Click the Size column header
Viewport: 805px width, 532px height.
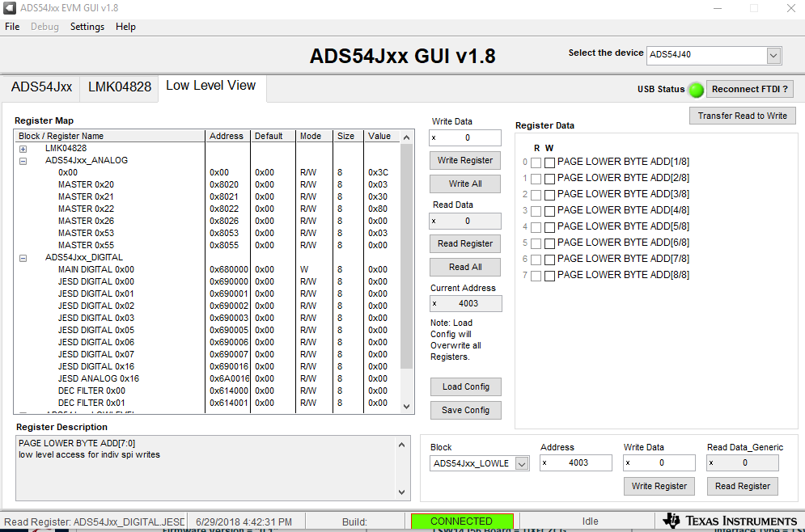(349, 136)
